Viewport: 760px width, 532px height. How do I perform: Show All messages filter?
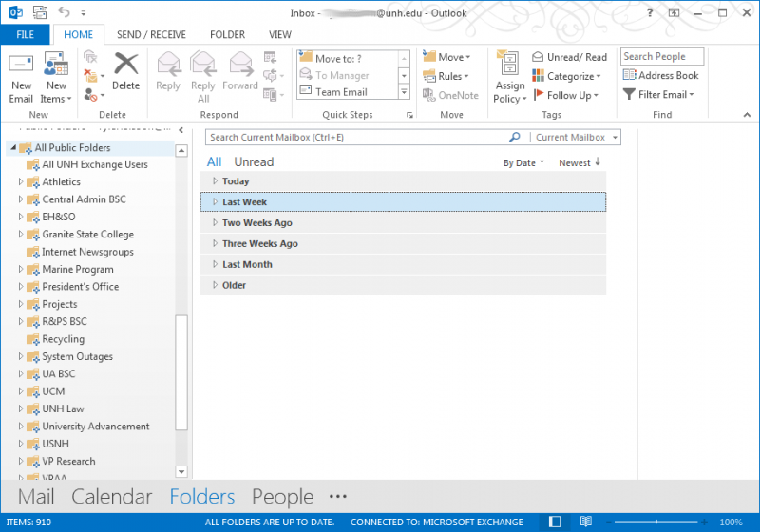coord(215,161)
